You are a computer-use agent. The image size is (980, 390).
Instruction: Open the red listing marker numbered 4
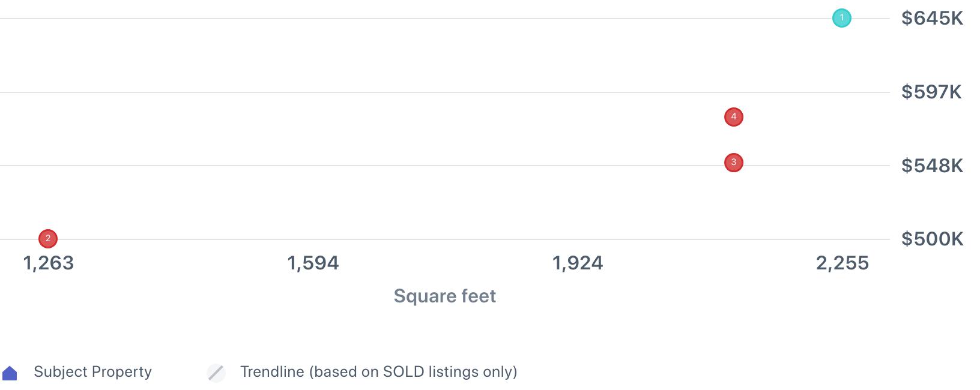coord(733,117)
